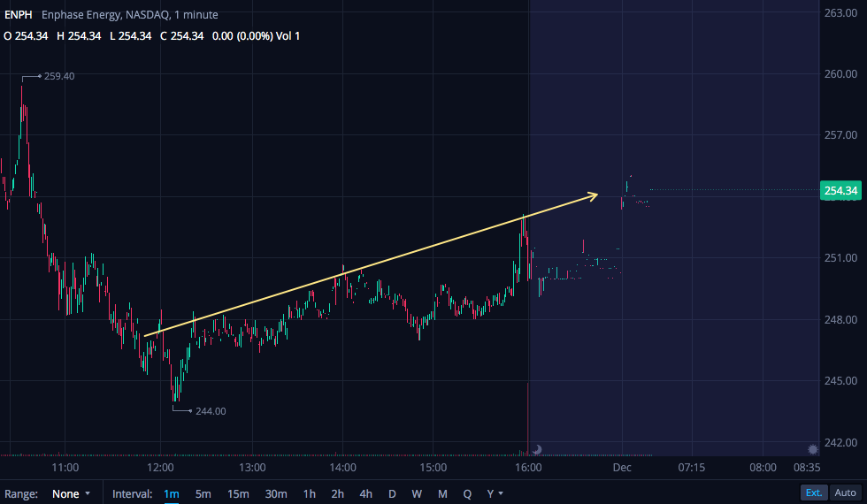
Task: Click the 259.40 high marker label
Action: point(59,76)
